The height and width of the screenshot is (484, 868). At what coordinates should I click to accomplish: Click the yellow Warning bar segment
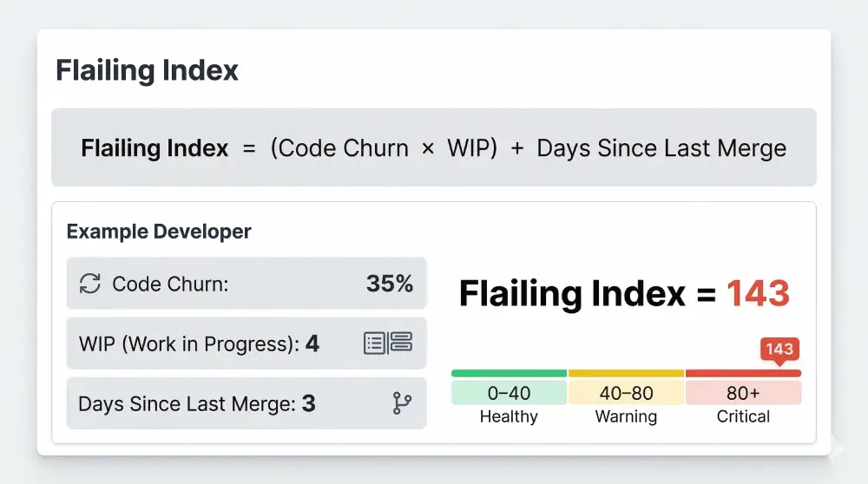[x=626, y=373]
